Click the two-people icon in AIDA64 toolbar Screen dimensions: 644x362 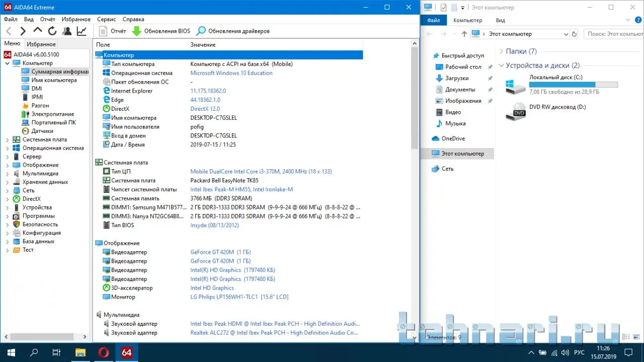point(67,31)
